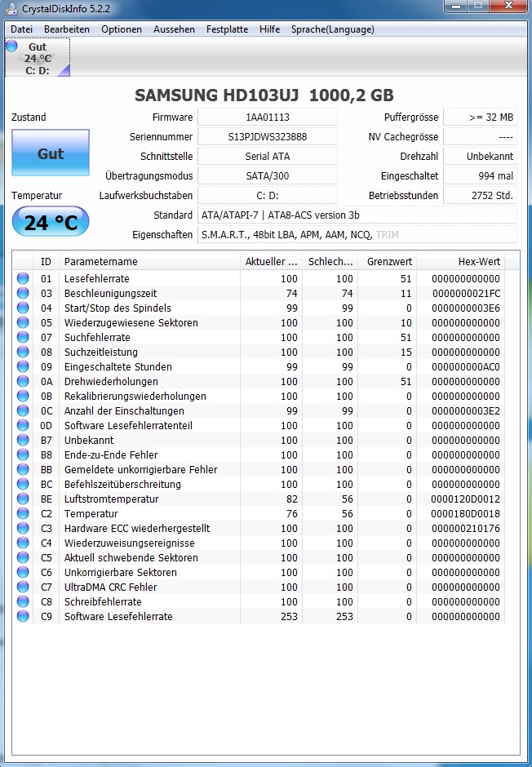
Task: Click the SATA/300 transfer mode field
Action: 268,175
